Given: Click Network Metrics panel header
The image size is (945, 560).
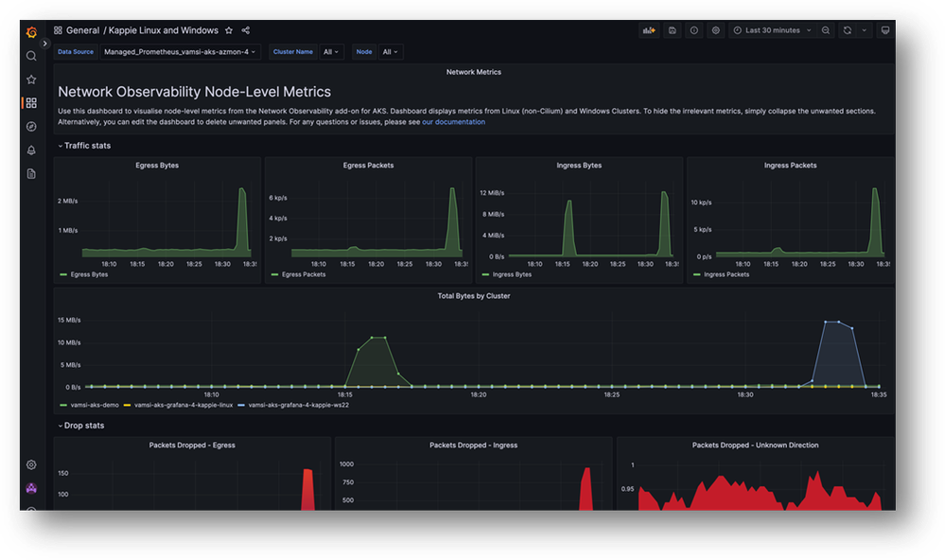Looking at the screenshot, I should [x=474, y=72].
